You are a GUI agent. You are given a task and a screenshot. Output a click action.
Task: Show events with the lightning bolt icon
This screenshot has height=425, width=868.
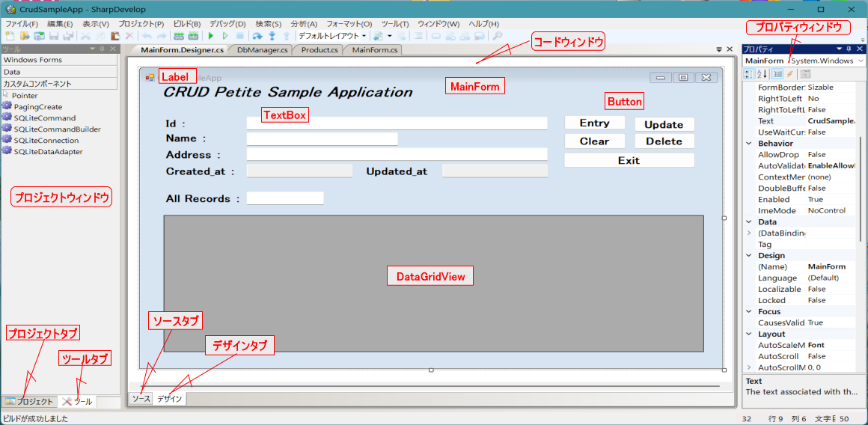click(x=790, y=73)
